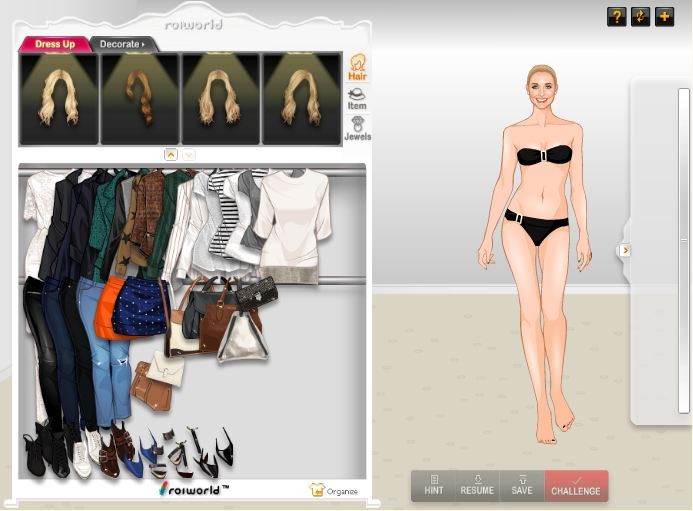Image resolution: width=693 pixels, height=511 pixels.
Task: Submit the look with the Challenge button
Action: 576,486
